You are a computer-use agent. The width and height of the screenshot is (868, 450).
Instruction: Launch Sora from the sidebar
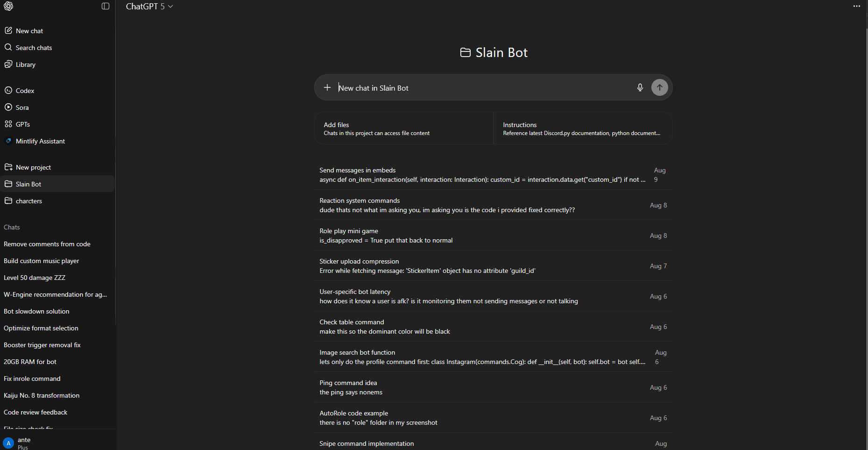tap(22, 107)
